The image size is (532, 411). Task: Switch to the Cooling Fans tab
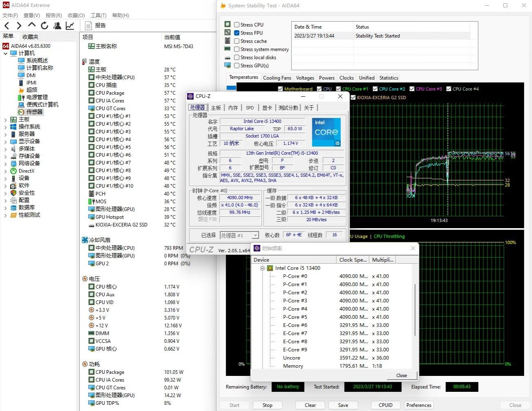tap(277, 78)
